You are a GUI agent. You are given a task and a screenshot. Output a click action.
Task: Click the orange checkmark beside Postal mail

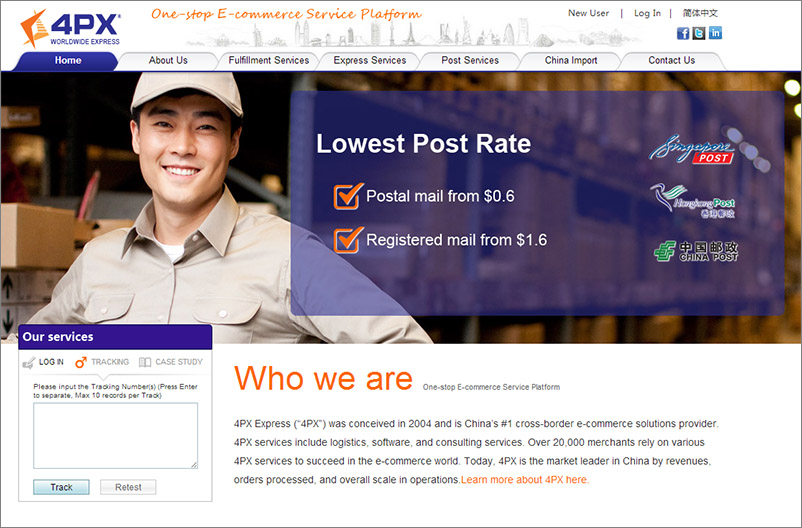(x=347, y=196)
